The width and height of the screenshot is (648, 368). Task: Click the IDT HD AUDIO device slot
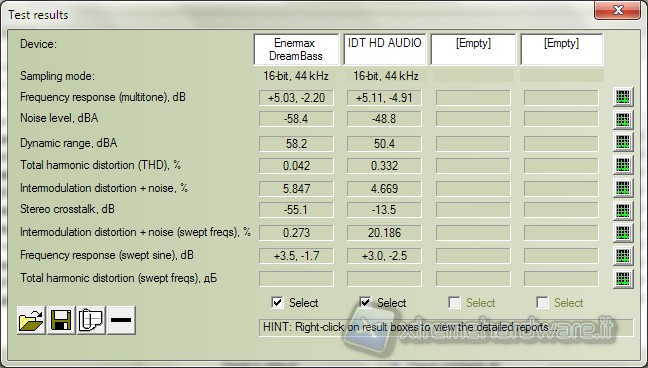click(x=384, y=50)
